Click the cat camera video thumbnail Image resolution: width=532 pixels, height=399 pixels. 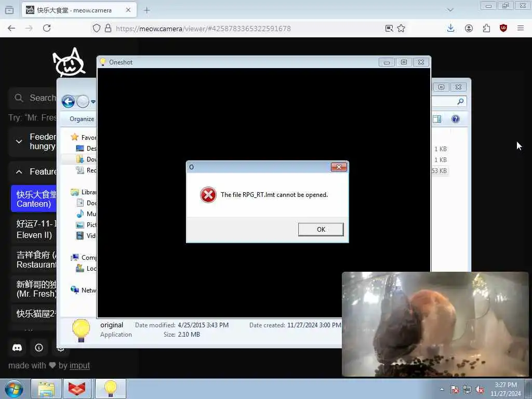(435, 324)
